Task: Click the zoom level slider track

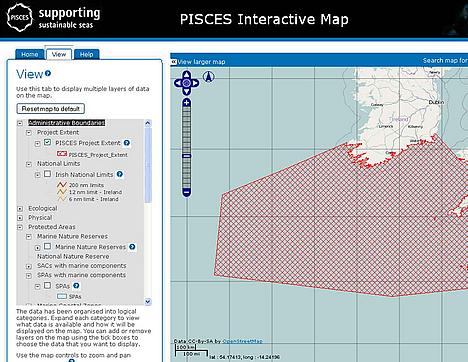Action: [x=187, y=147]
